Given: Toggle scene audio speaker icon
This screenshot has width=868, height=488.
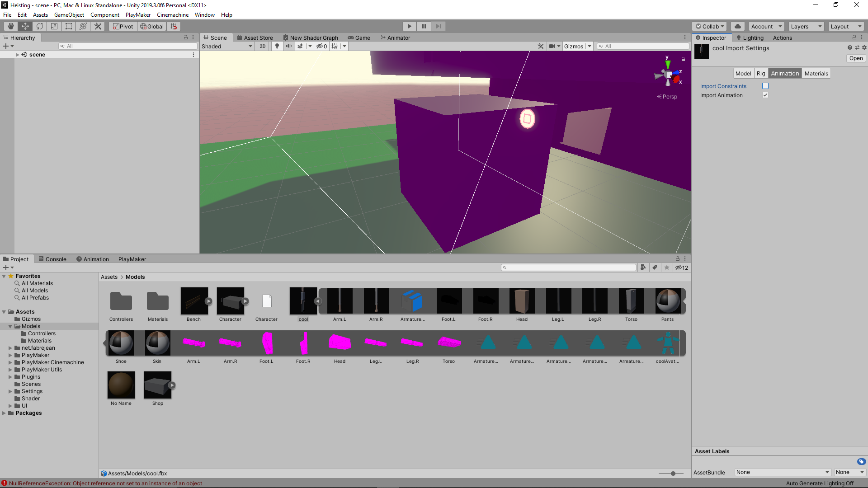Looking at the screenshot, I should (288, 46).
